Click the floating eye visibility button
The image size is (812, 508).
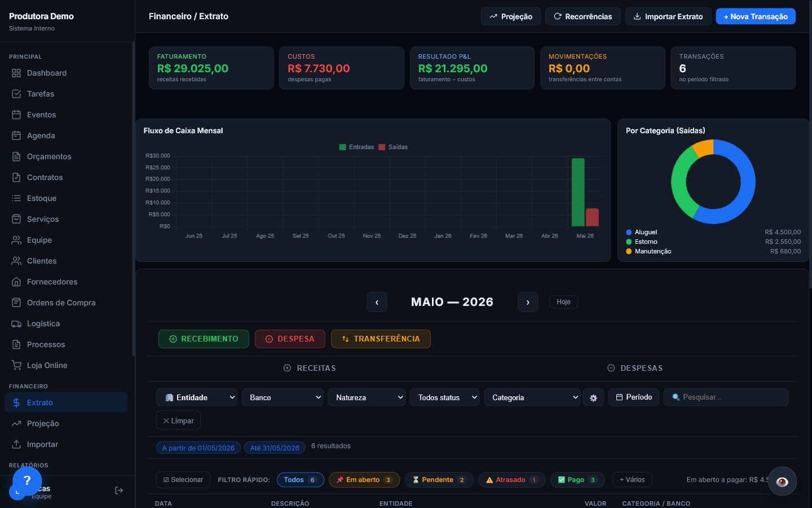pyautogui.click(x=782, y=481)
